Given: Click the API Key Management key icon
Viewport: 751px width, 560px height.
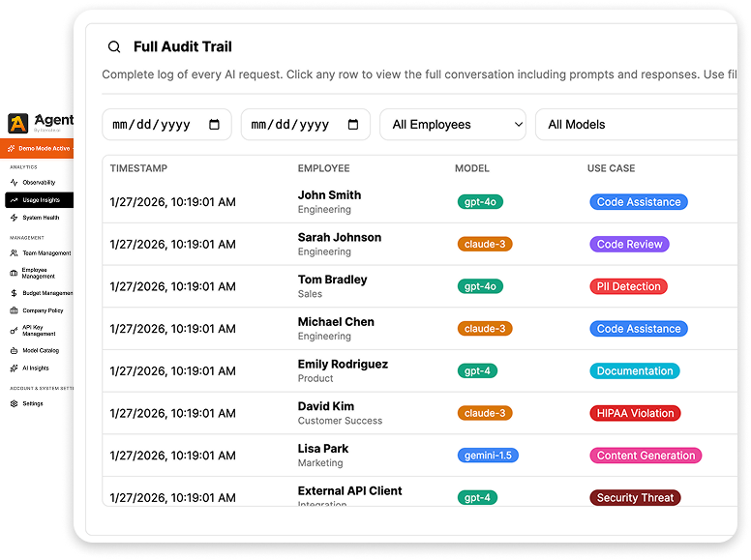Looking at the screenshot, I should point(14,330).
